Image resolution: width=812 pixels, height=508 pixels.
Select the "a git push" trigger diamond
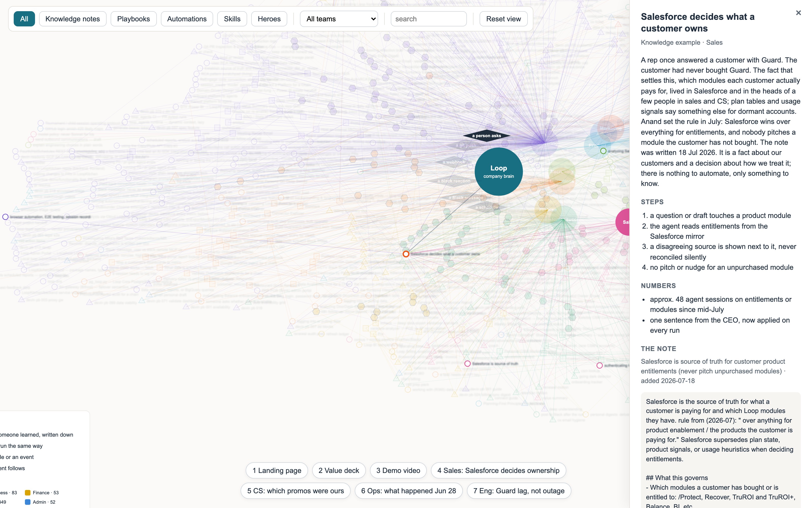(x=466, y=146)
